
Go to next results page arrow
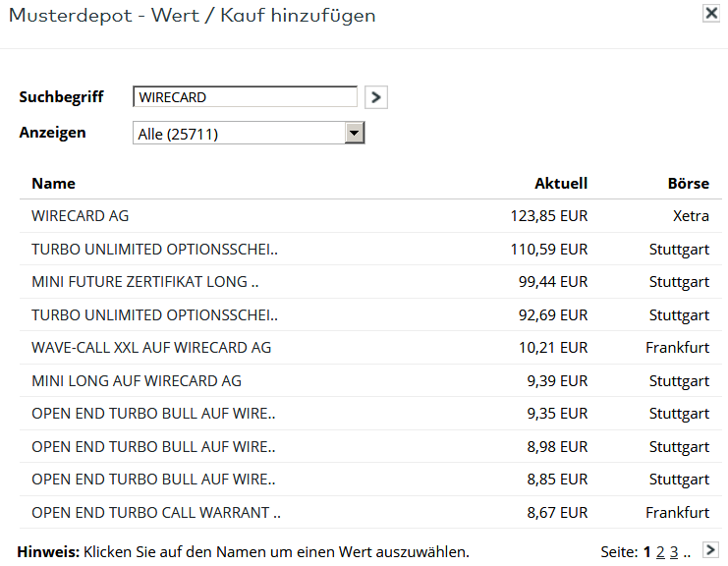710,549
